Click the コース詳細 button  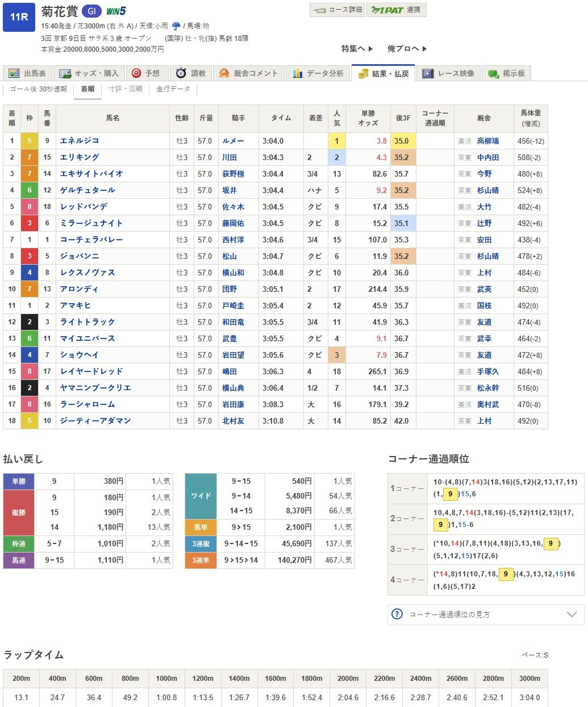[337, 10]
